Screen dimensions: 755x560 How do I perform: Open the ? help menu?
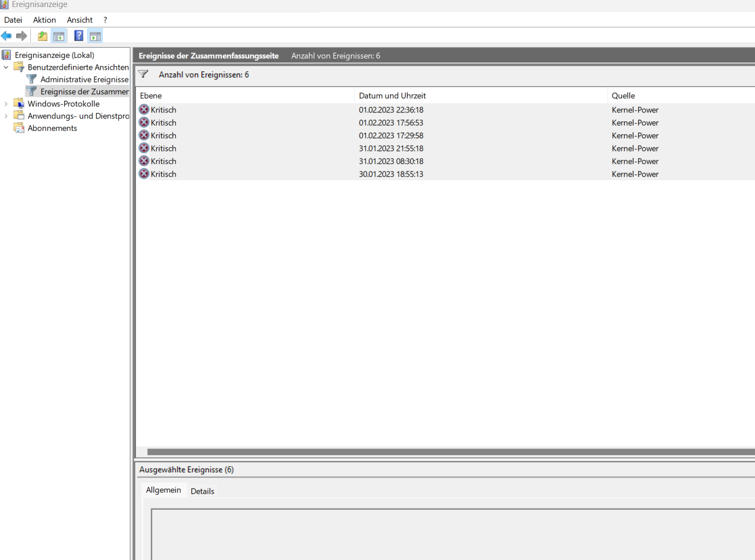click(x=105, y=20)
